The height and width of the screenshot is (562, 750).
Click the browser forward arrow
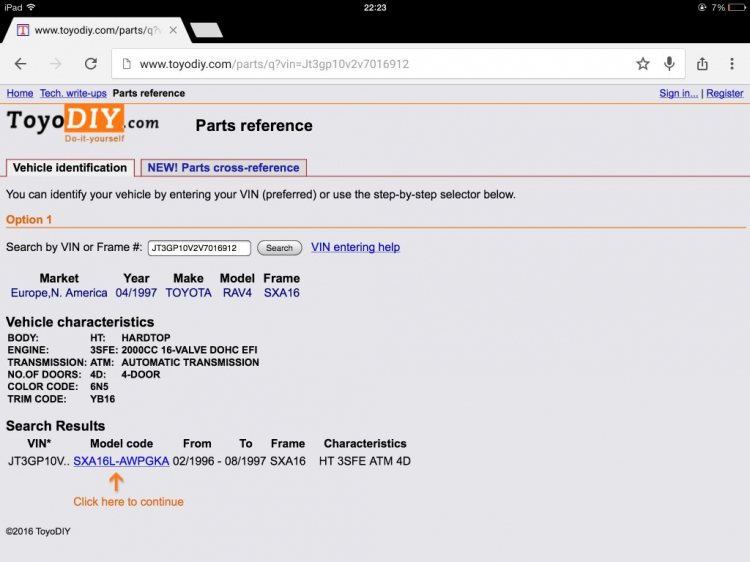click(55, 64)
